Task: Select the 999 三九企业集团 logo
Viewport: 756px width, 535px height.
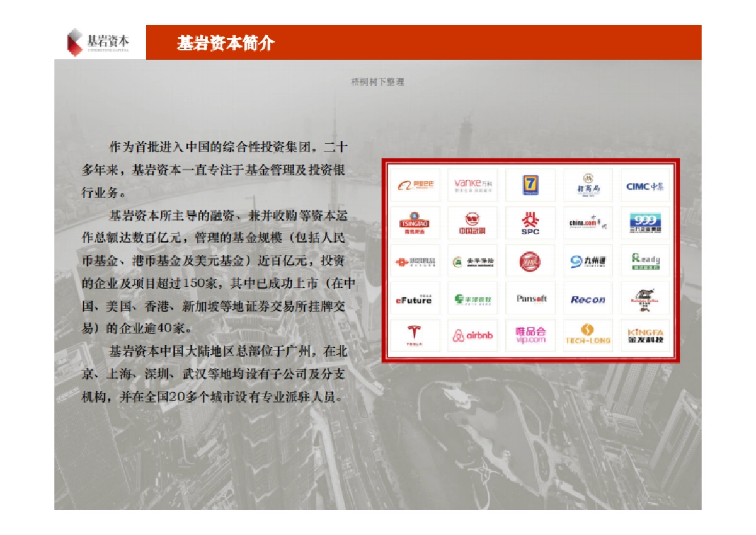Action: [x=645, y=222]
